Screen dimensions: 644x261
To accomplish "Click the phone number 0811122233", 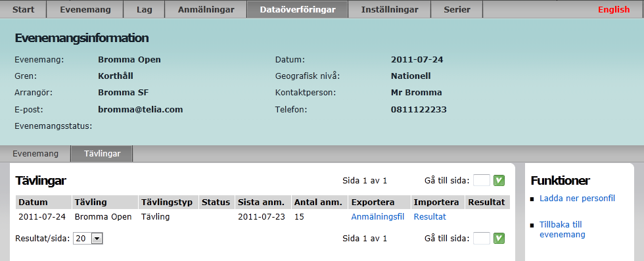I will [419, 110].
